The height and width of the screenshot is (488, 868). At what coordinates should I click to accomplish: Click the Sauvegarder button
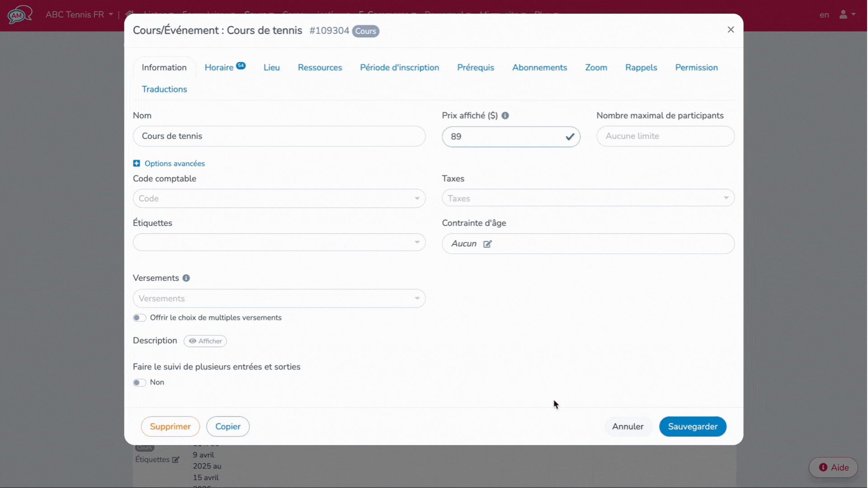693,426
